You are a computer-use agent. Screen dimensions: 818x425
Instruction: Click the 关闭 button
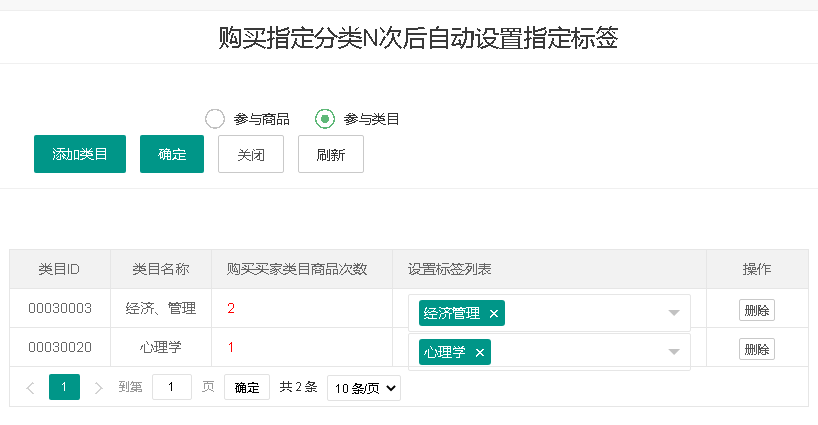point(251,154)
